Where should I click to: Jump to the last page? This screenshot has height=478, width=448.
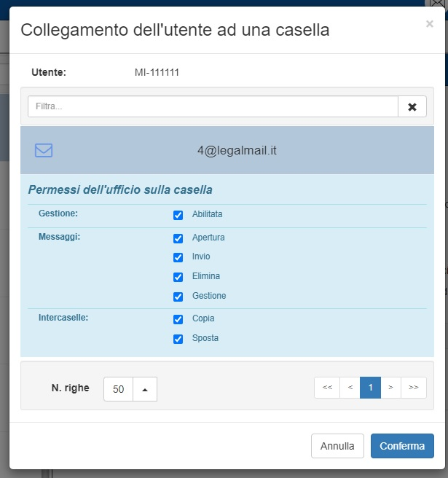pyautogui.click(x=414, y=388)
